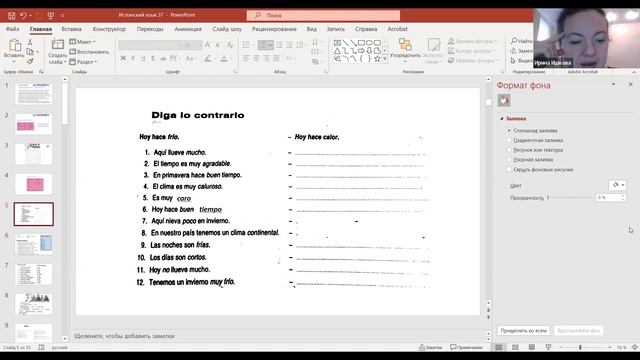This screenshot has height=360, width=640.
Task: Toggle Скрыть фоновые рисунки checkbox
Action: click(509, 169)
